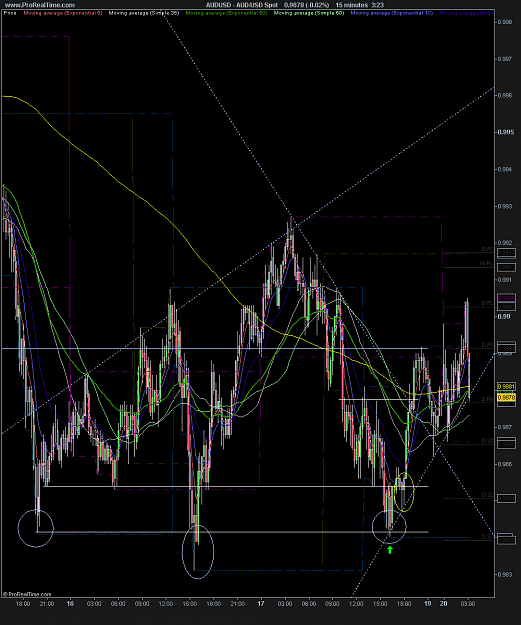Click the D R1 pivot level label
Image resolution: width=521 pixels, height=625 pixels.
tap(487, 344)
